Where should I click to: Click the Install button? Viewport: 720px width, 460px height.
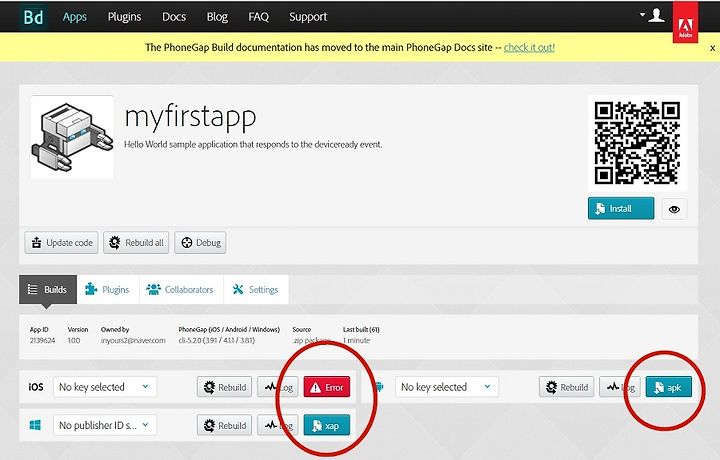point(621,208)
